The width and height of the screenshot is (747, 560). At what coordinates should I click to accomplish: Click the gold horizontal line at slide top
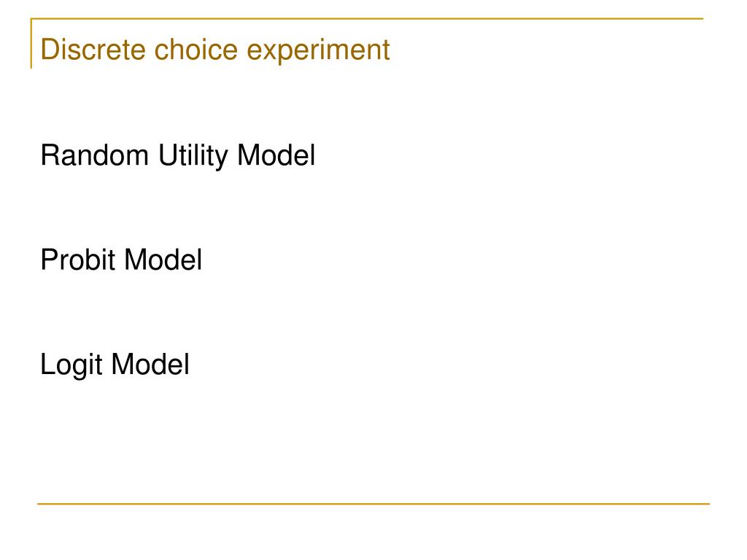pyautogui.click(x=367, y=19)
